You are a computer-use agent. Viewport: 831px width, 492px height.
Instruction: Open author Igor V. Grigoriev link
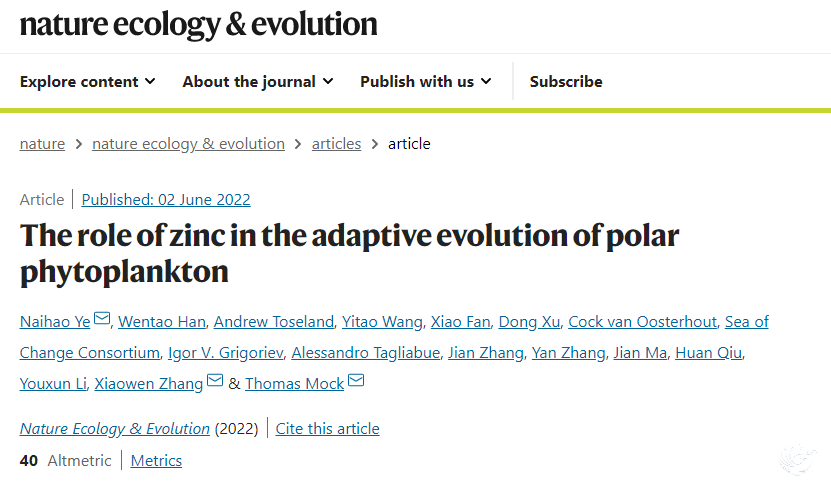[226, 353]
